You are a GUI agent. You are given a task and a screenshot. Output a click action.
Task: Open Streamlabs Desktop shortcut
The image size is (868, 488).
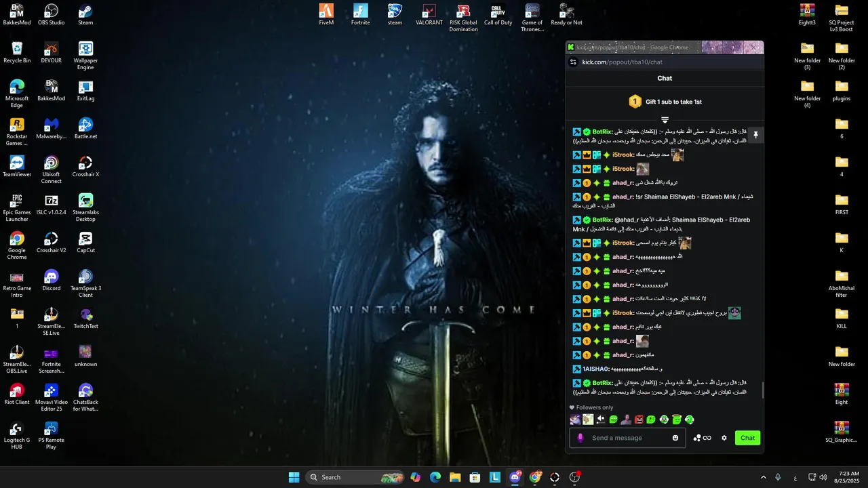point(85,208)
